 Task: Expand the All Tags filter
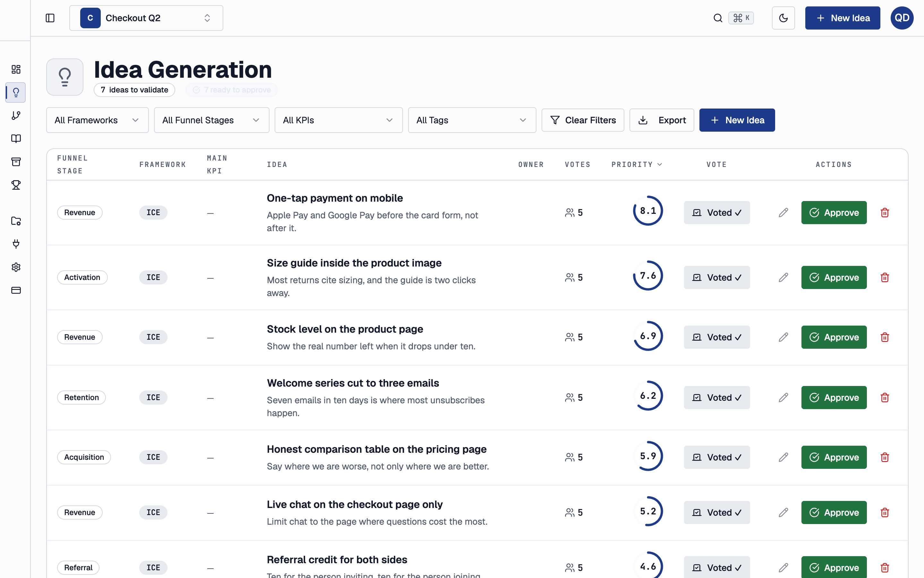click(472, 120)
